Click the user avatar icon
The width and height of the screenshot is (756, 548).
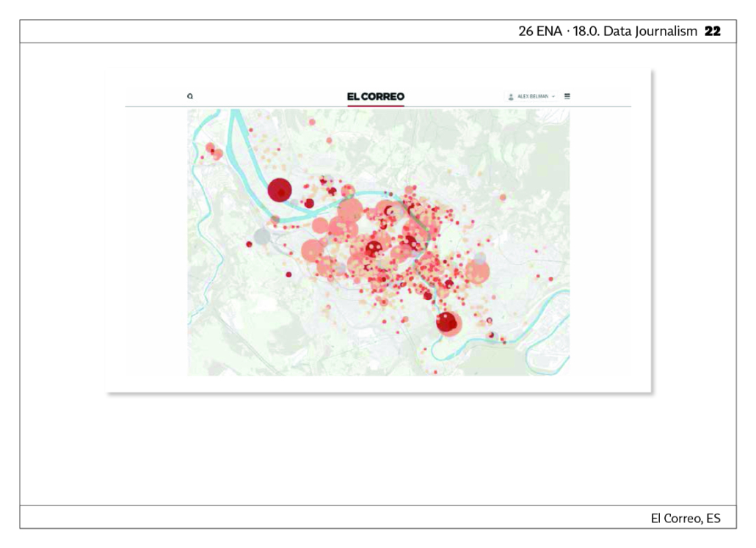[511, 97]
